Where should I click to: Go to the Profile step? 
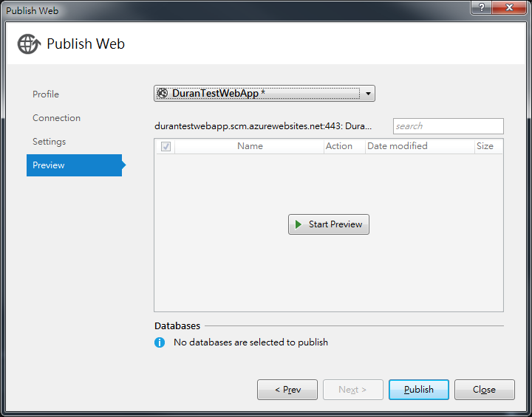(x=46, y=94)
